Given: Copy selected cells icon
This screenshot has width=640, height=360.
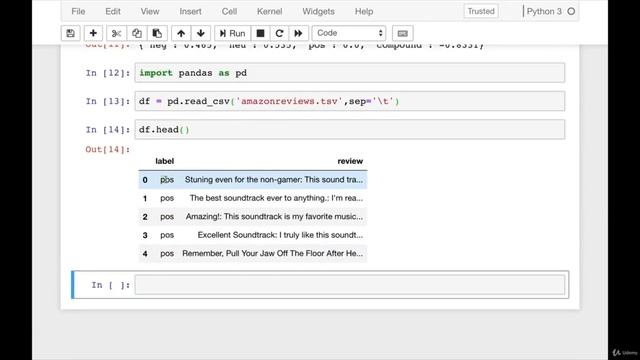Looking at the screenshot, I should click(x=137, y=33).
